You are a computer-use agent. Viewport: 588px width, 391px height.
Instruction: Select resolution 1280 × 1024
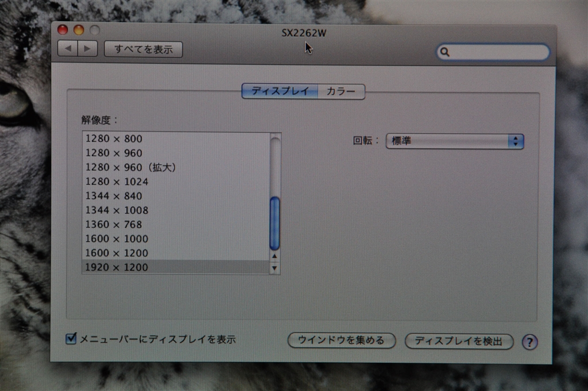click(x=176, y=181)
